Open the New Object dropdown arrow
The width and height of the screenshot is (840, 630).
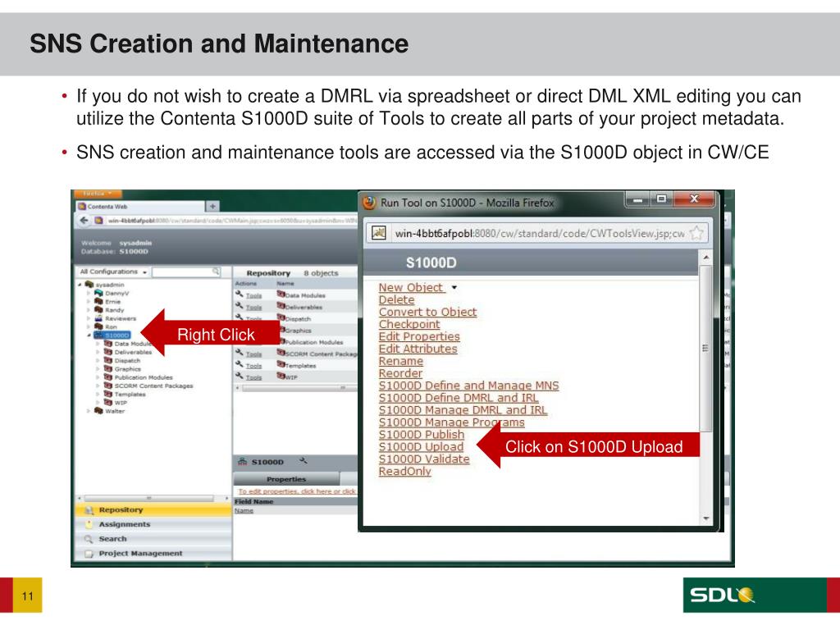tap(454, 288)
